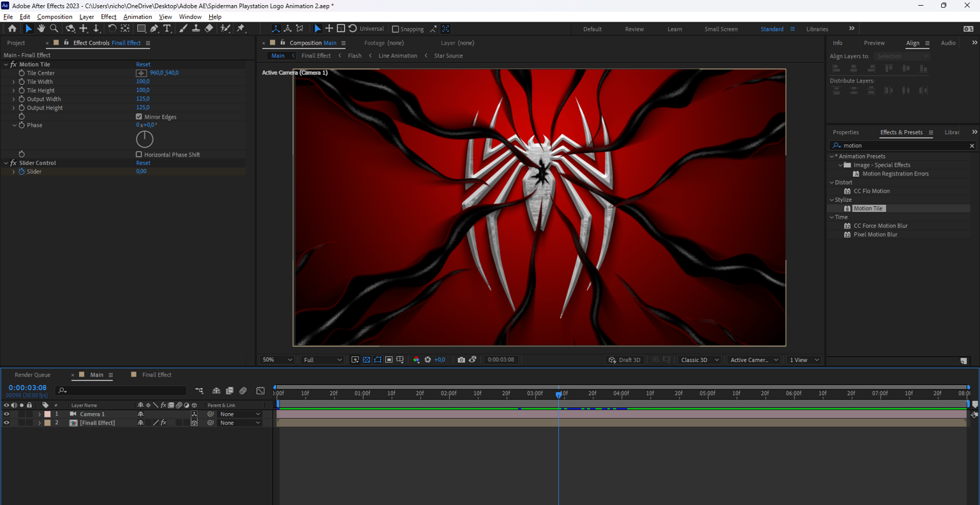Click the Star Source breadcrumb
The height and width of the screenshot is (505, 980).
449,56
